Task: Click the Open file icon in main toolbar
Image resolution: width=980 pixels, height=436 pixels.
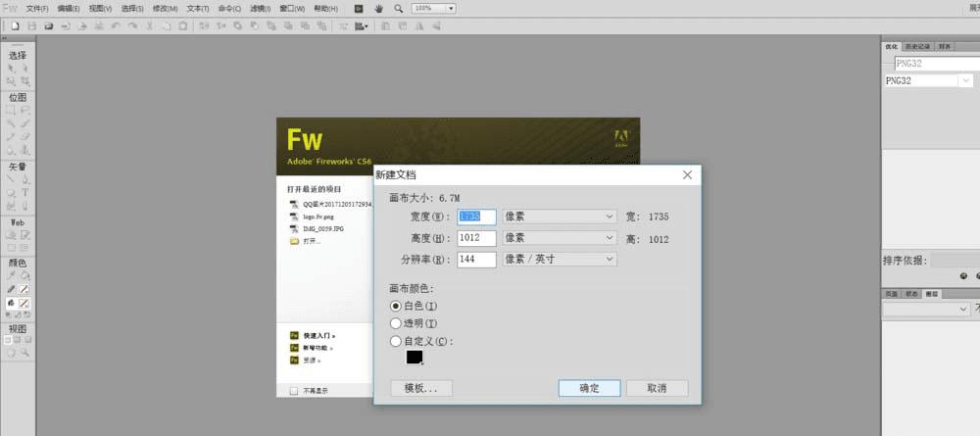Action: tap(49, 26)
